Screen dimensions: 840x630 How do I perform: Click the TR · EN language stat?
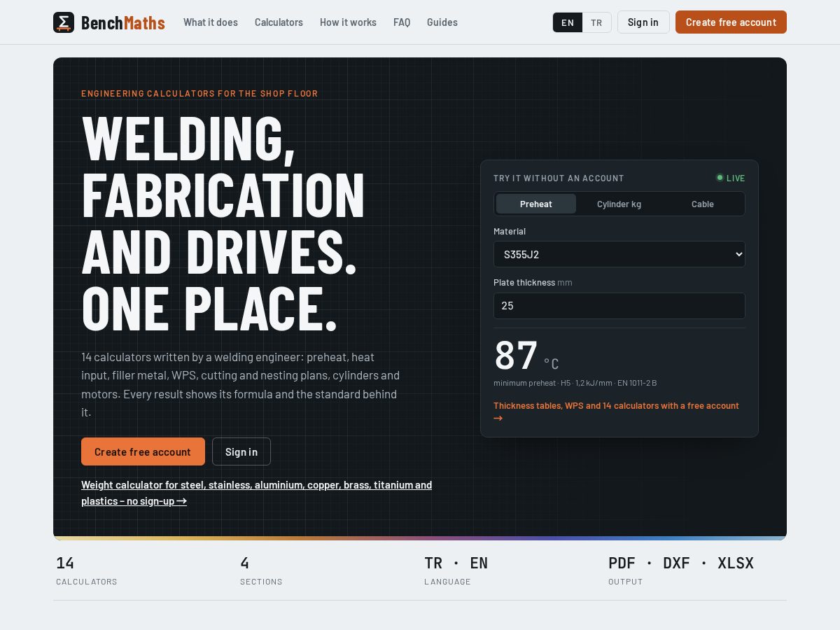click(x=456, y=571)
